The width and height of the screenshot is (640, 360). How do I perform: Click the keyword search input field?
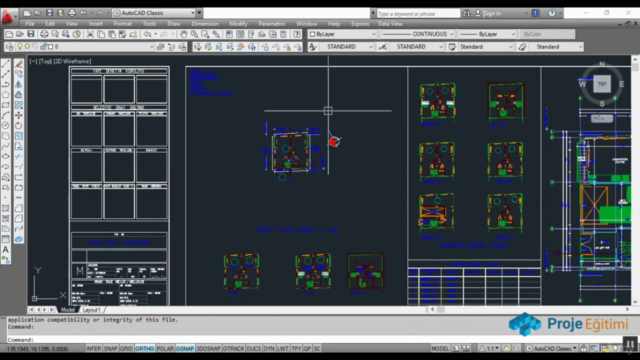pyautogui.click(x=418, y=13)
